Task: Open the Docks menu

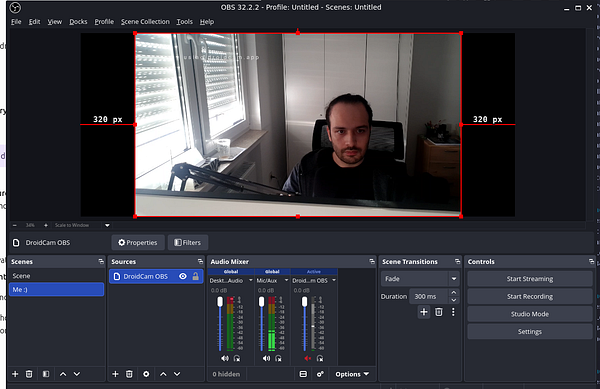Action: (78, 22)
